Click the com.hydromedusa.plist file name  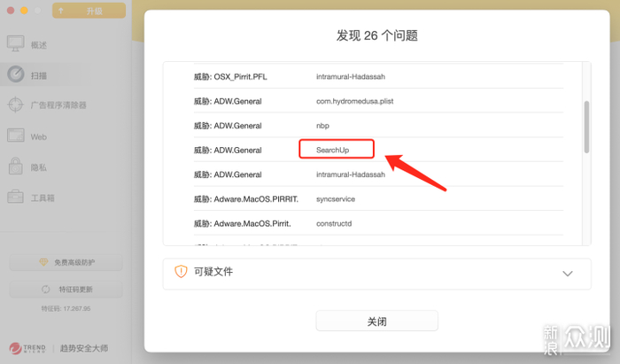coord(354,101)
